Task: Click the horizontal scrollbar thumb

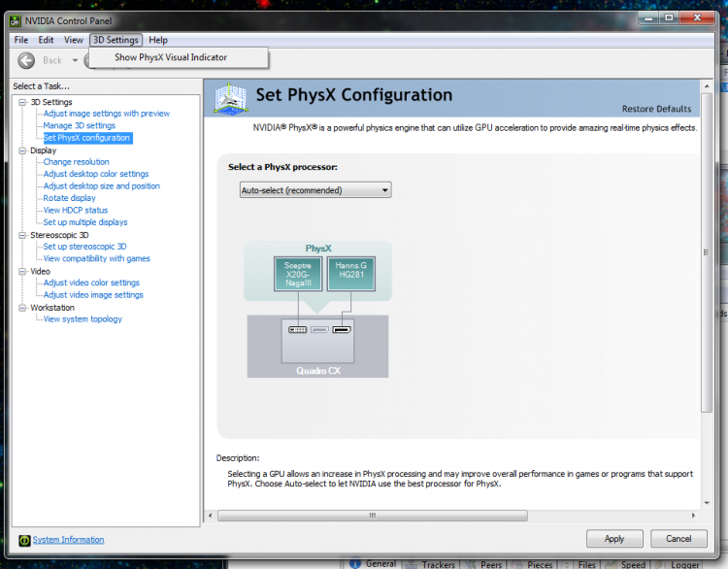Action: pyautogui.click(x=373, y=516)
